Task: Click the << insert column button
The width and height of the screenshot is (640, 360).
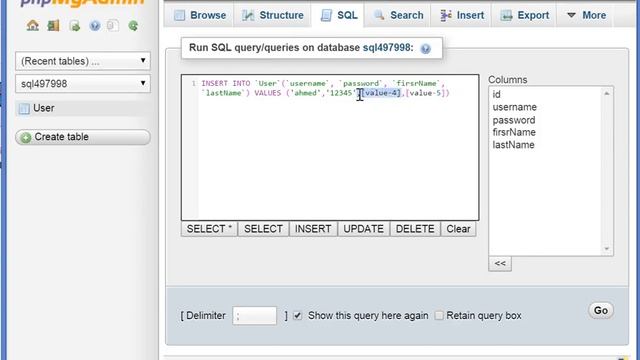Action: tap(500, 264)
